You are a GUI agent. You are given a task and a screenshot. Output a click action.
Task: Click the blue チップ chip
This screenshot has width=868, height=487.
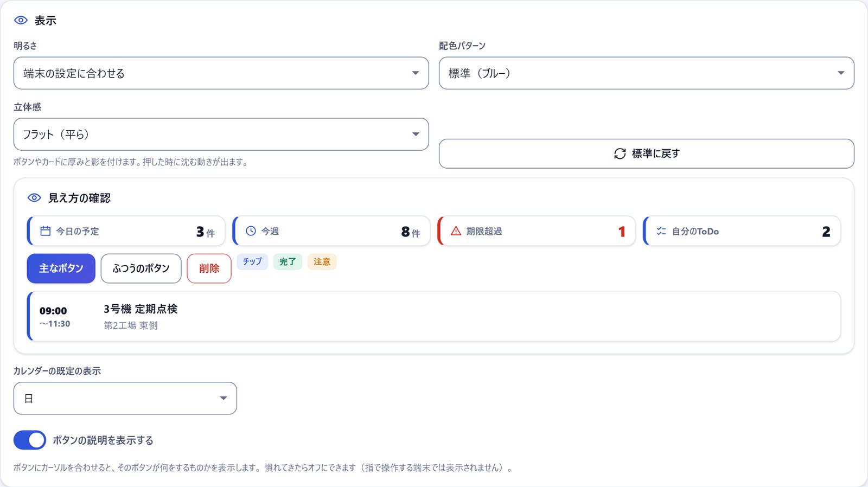point(252,262)
